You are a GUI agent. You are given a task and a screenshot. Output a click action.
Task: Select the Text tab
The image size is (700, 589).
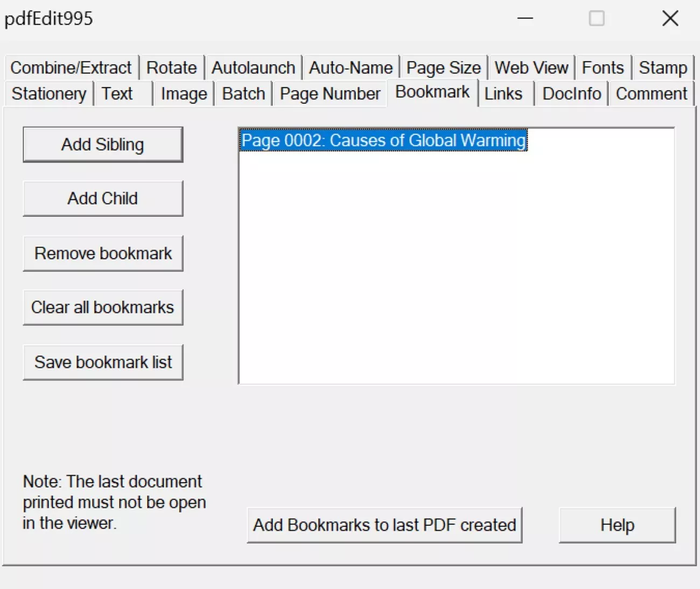click(x=117, y=93)
